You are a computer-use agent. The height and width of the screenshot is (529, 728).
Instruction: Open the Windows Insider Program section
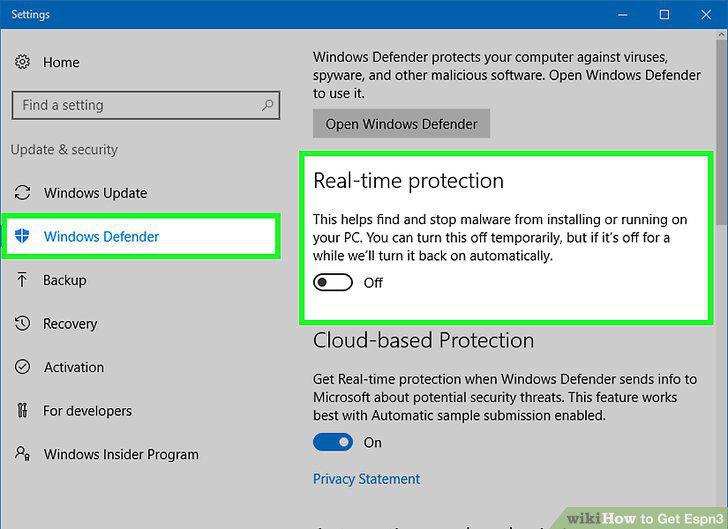121,454
